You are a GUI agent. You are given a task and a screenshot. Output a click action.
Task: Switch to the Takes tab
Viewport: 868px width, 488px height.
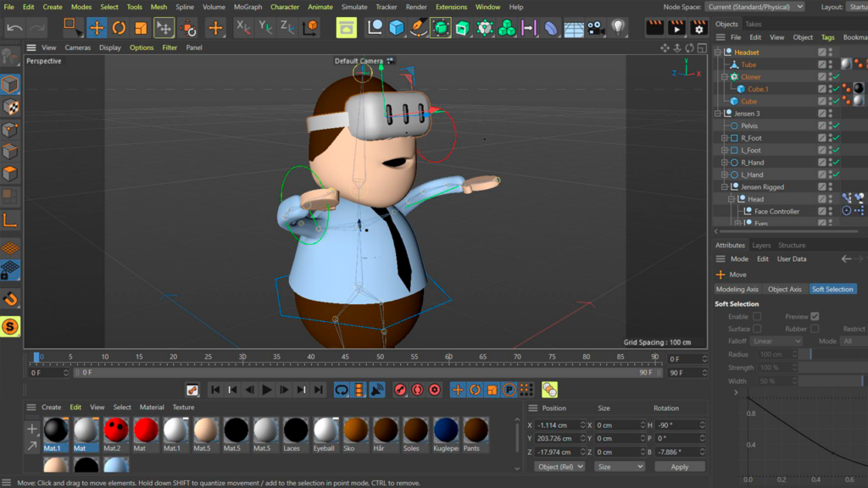(754, 24)
